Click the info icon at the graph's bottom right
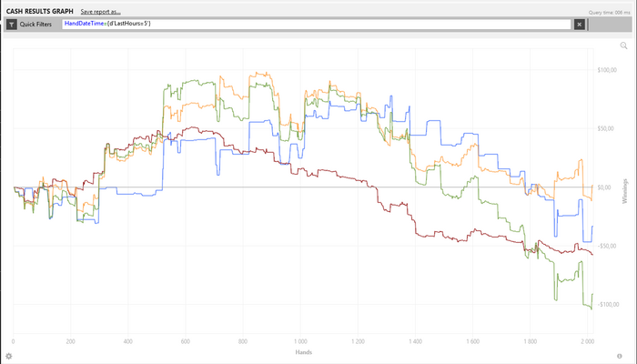 pos(620,357)
